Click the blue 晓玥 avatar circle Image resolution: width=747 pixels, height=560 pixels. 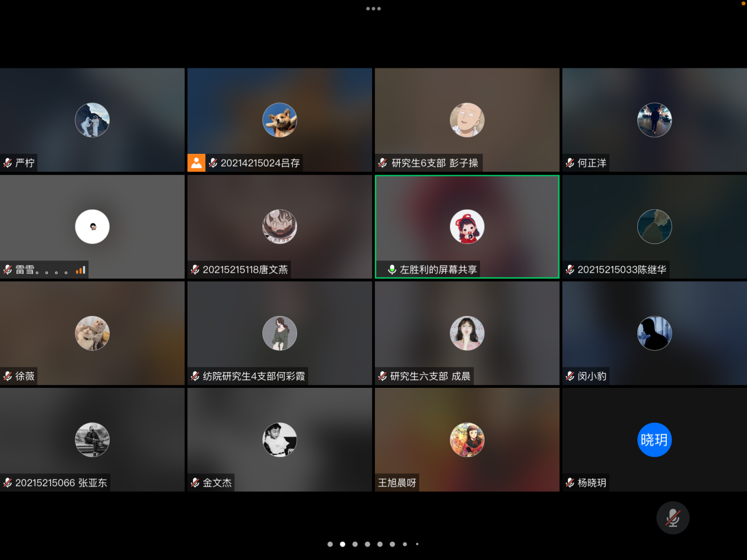(654, 440)
